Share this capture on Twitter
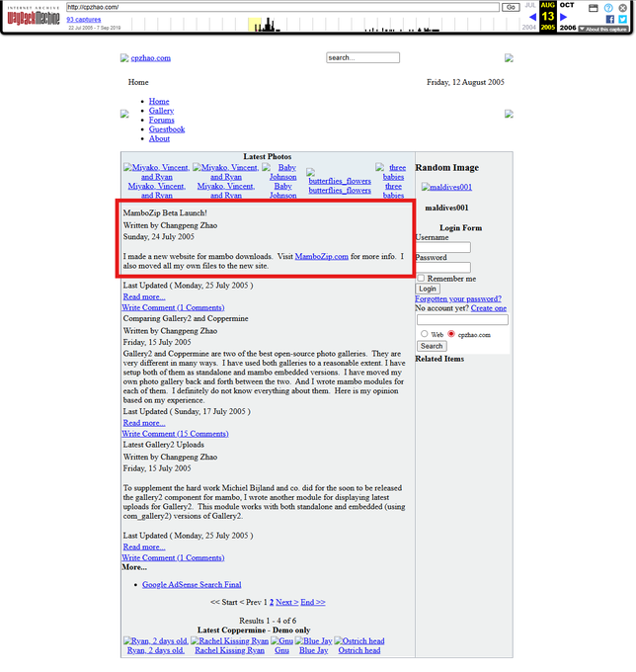 [623, 19]
